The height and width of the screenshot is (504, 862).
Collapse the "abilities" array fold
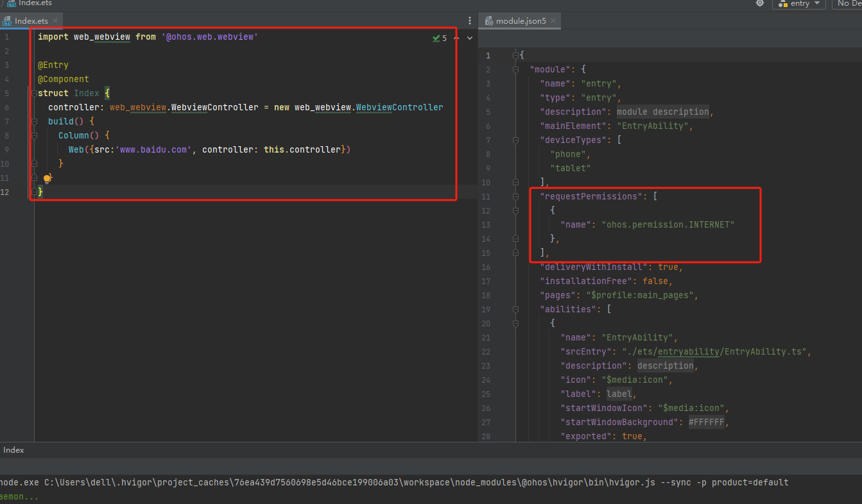pyautogui.click(x=515, y=310)
